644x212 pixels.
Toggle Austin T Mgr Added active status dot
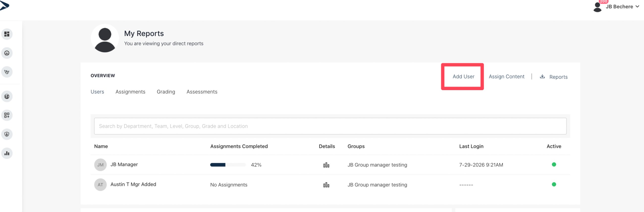point(554,184)
